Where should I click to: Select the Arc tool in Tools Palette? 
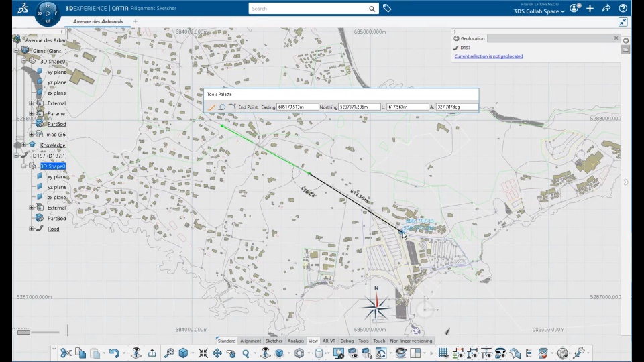click(222, 107)
